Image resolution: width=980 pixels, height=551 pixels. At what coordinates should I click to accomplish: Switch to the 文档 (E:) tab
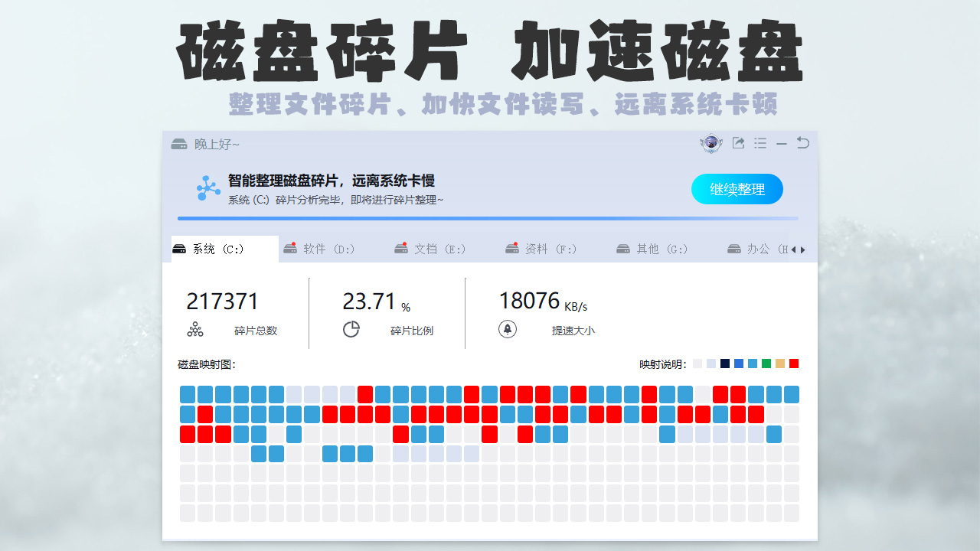tap(430, 248)
